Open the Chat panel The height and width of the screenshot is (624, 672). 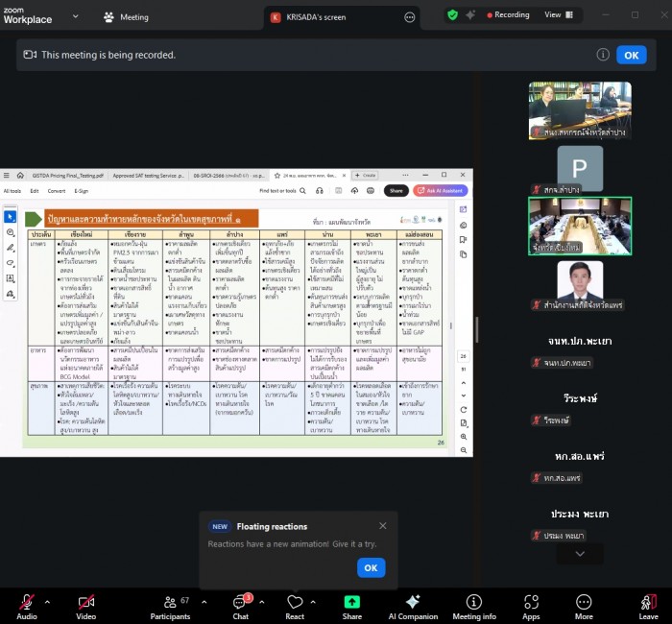tap(240, 606)
